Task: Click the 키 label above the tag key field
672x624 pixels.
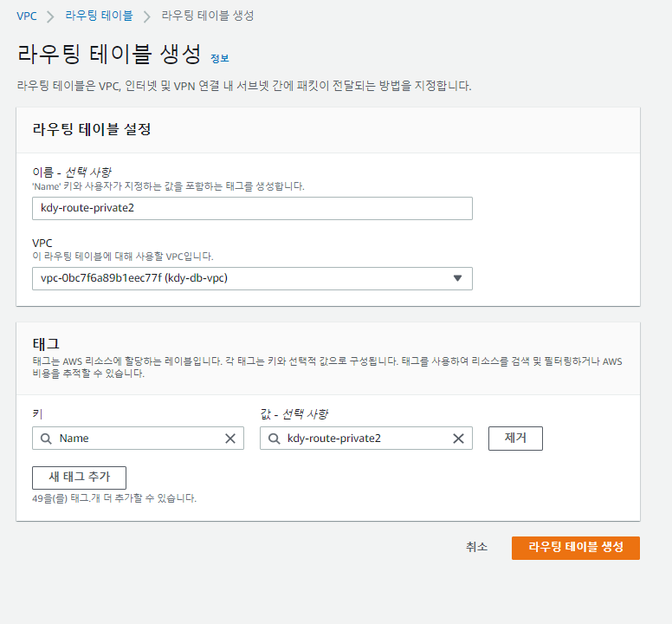Action: [x=37, y=414]
